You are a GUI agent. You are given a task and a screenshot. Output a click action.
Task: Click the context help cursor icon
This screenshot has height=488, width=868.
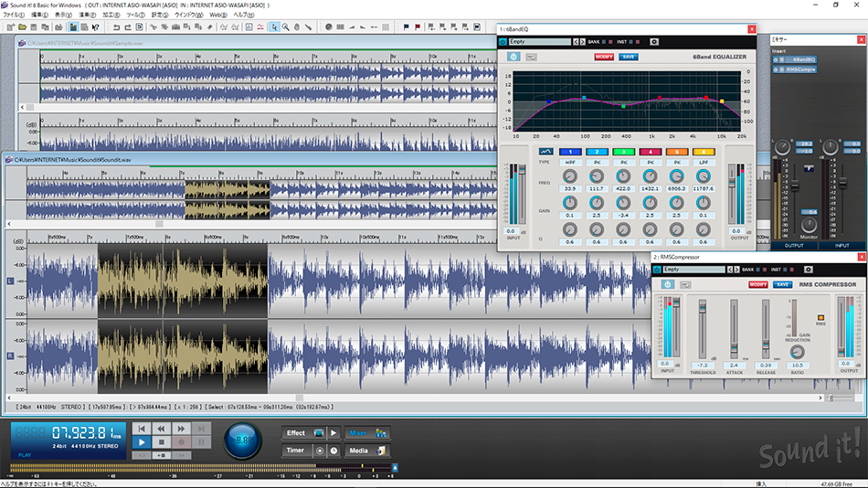coord(95,27)
